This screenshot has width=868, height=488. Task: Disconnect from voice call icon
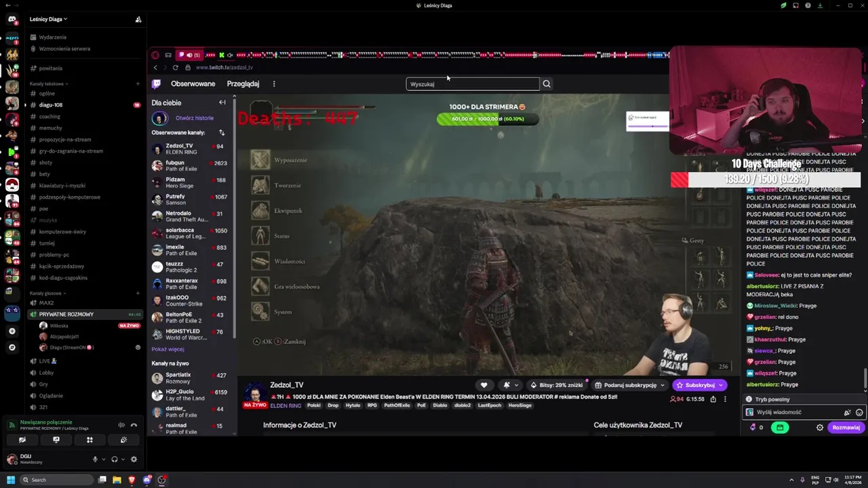pyautogui.click(x=134, y=425)
